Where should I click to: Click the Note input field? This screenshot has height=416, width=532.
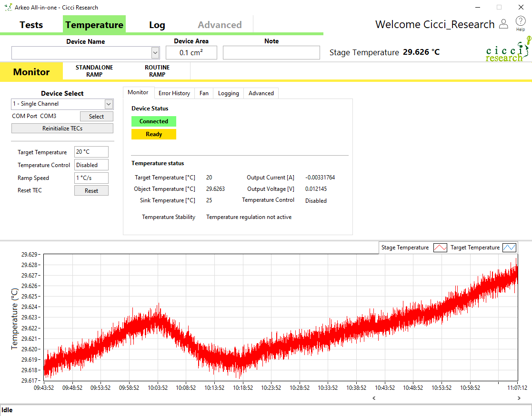(x=271, y=52)
